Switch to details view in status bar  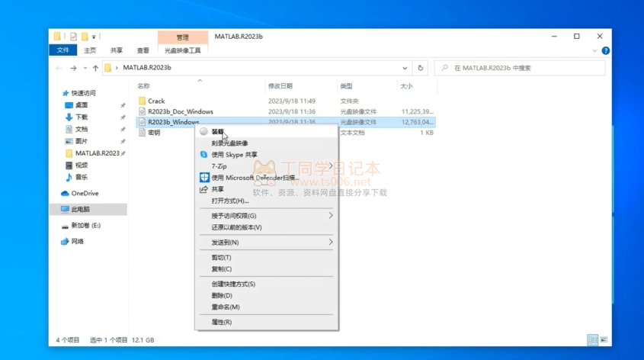pyautogui.click(x=593, y=340)
